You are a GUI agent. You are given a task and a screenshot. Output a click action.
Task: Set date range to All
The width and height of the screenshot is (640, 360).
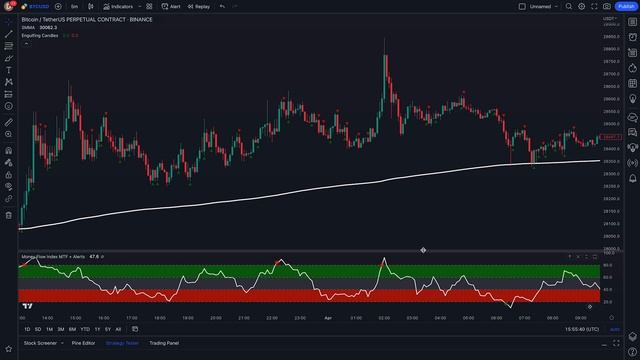118,329
